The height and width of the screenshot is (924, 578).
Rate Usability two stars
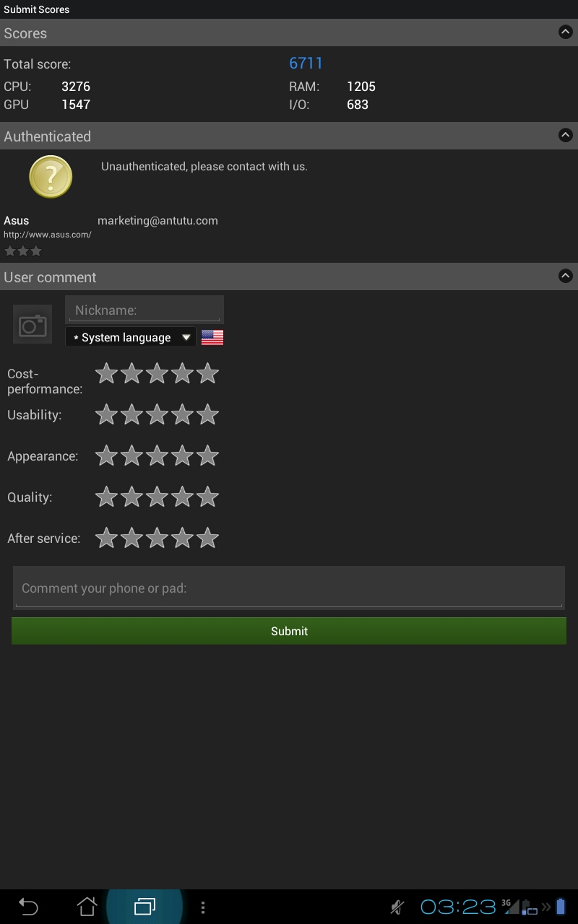[131, 414]
